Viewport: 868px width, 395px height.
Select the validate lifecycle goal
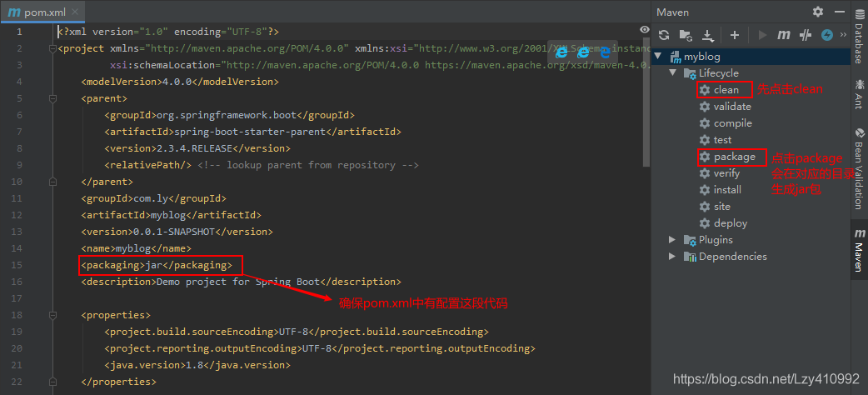[x=732, y=107]
